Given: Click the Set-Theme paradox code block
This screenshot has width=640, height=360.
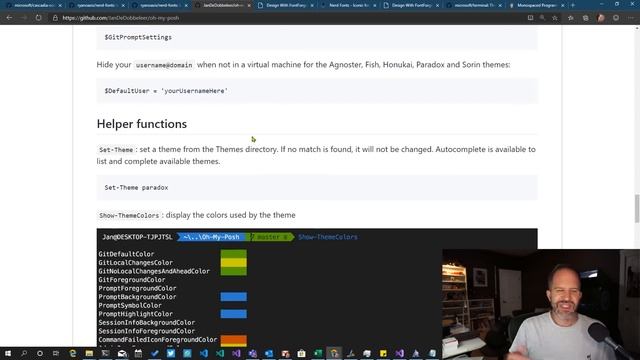Looking at the screenshot, I should (x=317, y=187).
